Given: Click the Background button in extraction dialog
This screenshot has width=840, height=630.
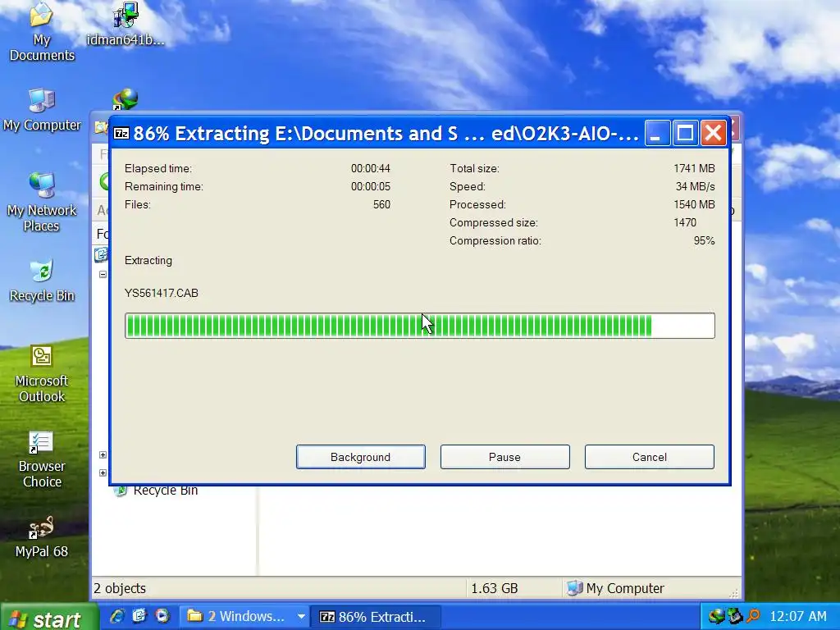Looking at the screenshot, I should [361, 457].
